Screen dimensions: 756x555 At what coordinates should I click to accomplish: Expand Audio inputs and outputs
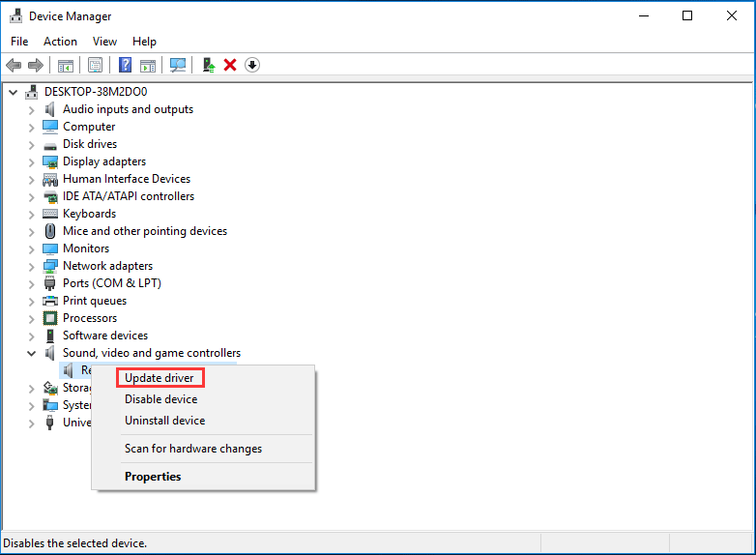point(31,110)
